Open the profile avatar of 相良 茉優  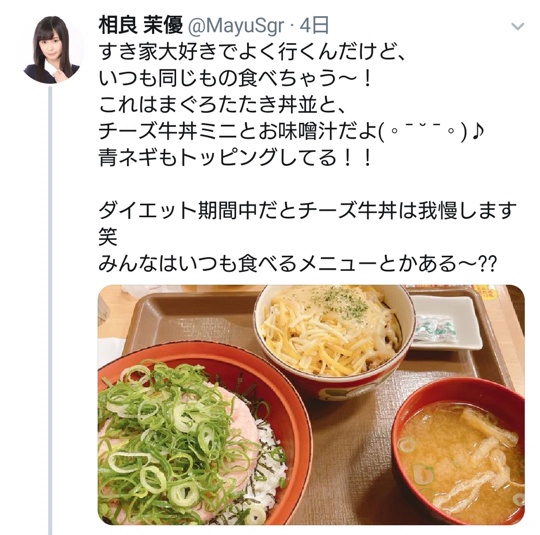tap(52, 50)
